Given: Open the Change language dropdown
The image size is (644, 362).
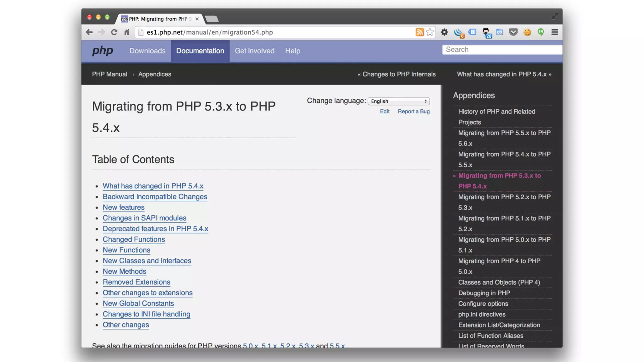Looking at the screenshot, I should tap(398, 101).
